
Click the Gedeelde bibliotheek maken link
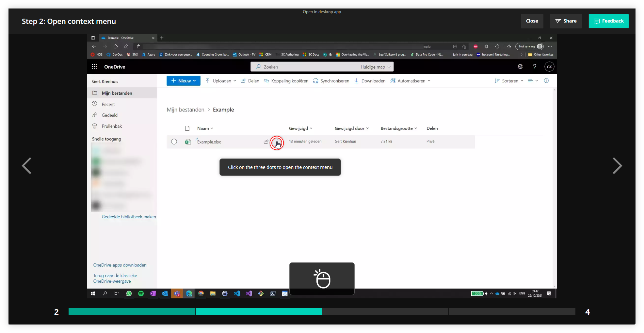[x=129, y=217]
